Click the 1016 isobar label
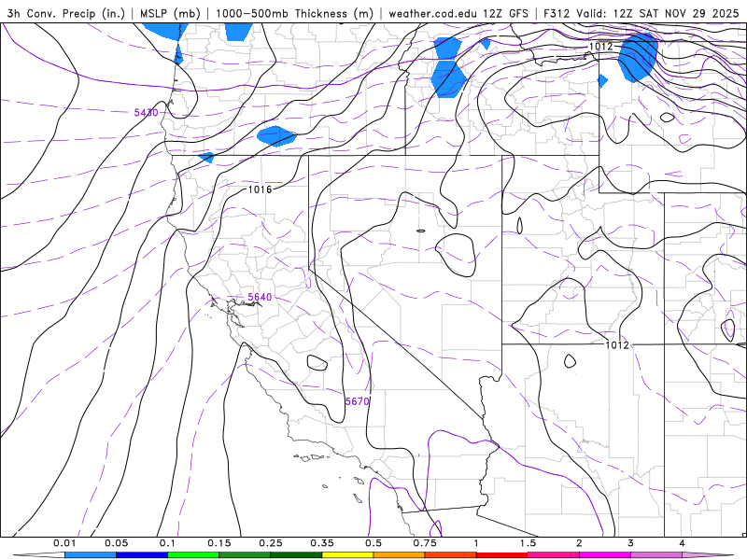The width and height of the screenshot is (747, 560). point(261,189)
